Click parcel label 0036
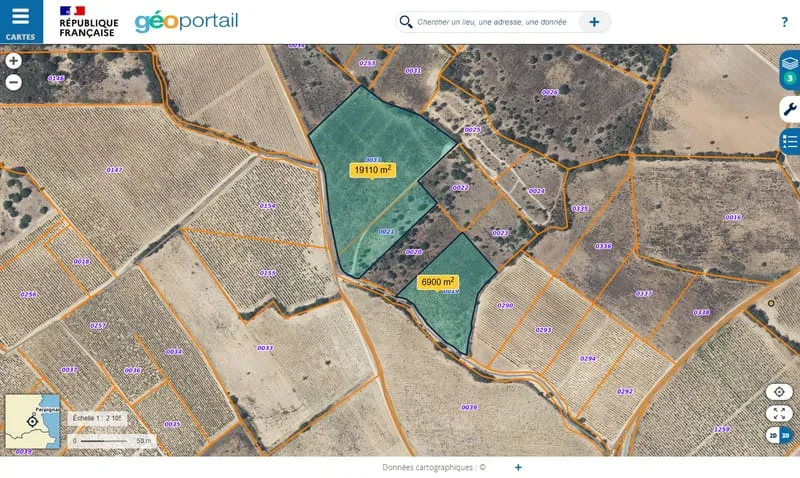This screenshot has height=478, width=800. [132, 370]
